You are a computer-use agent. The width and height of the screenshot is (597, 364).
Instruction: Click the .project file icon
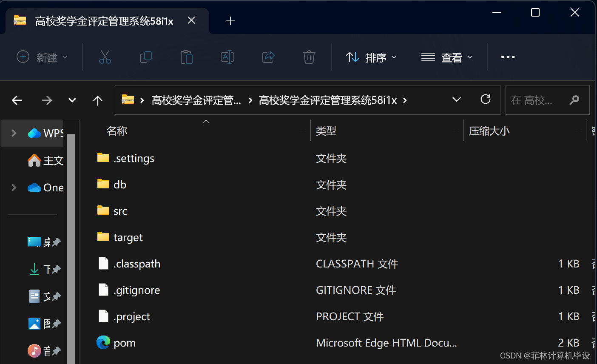103,316
